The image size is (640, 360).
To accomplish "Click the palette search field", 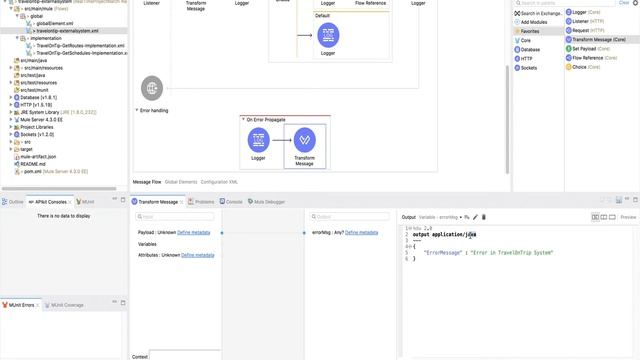I will click(x=564, y=3).
